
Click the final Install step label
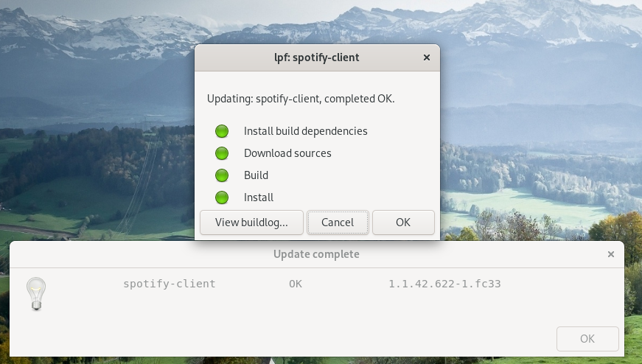[x=259, y=197]
